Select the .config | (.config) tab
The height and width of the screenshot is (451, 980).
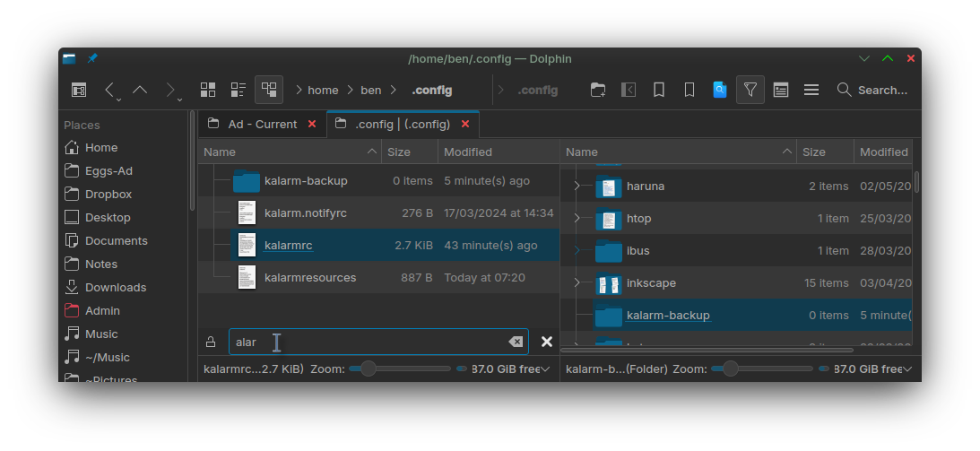403,125
